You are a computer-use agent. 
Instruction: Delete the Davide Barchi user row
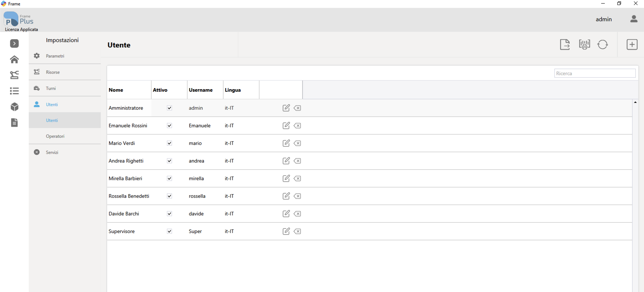(x=297, y=214)
